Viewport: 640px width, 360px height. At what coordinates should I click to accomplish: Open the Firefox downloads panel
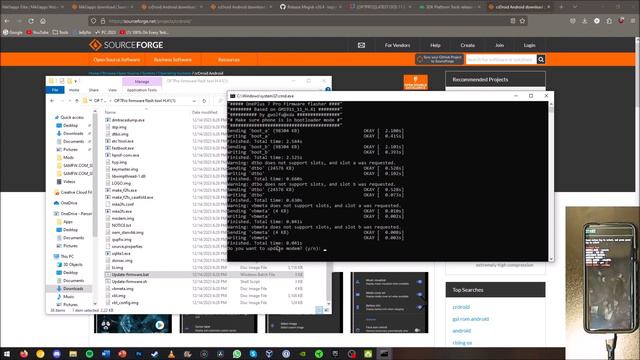[x=584, y=21]
